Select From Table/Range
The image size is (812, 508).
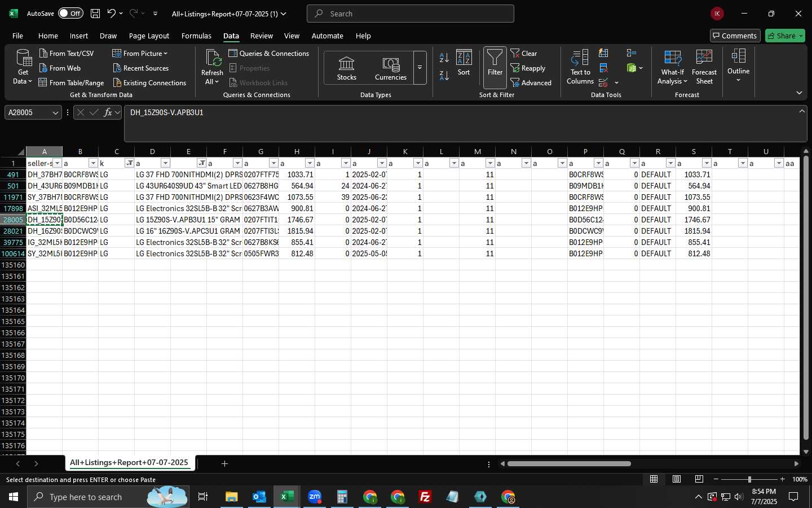click(71, 82)
